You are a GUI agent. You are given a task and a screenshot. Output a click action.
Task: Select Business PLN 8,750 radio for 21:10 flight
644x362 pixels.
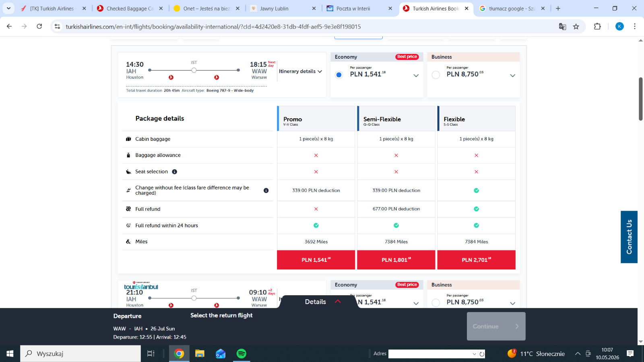point(436,303)
